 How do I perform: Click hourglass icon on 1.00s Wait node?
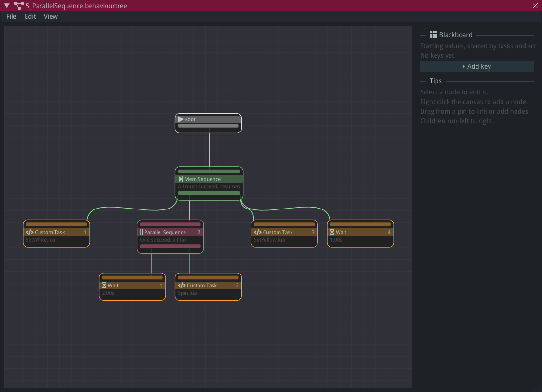pyautogui.click(x=332, y=232)
